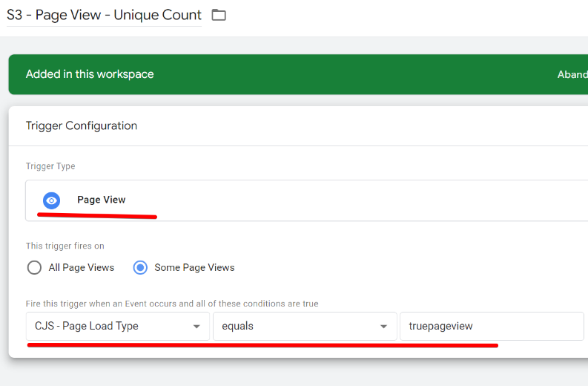Click the Fire this trigger when conditions text

(172, 304)
